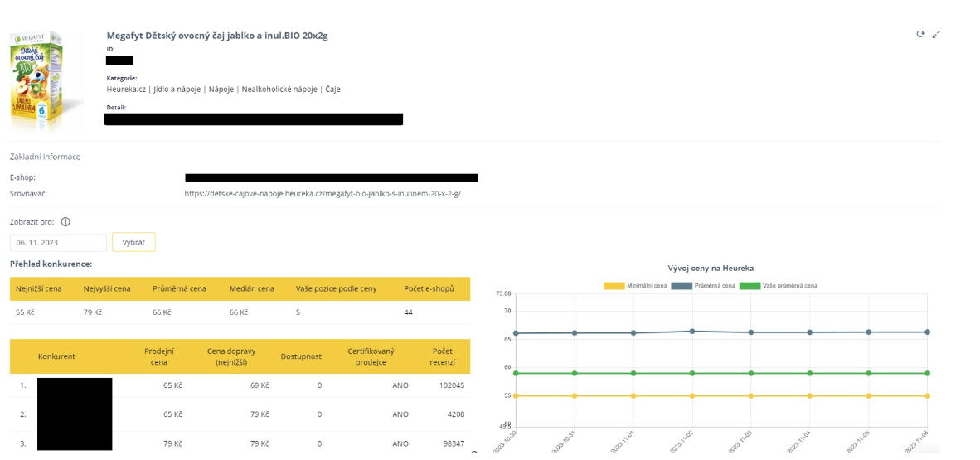This screenshot has width=980, height=460.
Task: Click the Vývoj ceny na Heureka chart title
Action: 711,268
